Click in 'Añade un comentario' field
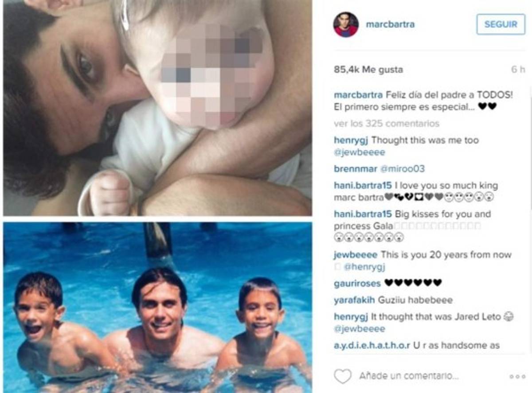 click(x=409, y=377)
